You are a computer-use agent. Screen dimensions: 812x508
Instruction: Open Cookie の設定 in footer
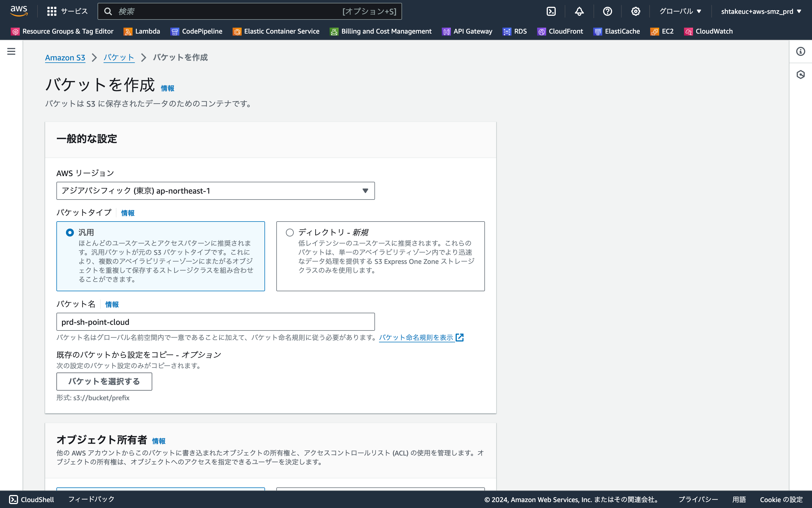tap(781, 499)
